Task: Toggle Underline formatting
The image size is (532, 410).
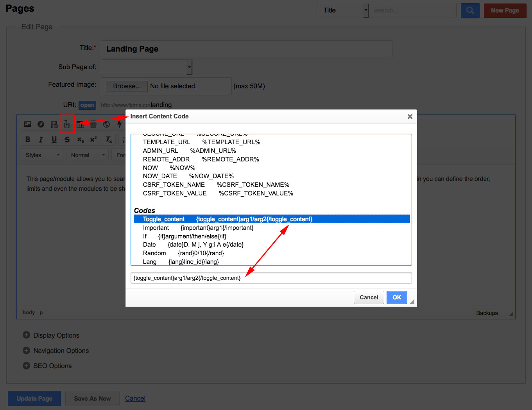Action: coord(54,140)
